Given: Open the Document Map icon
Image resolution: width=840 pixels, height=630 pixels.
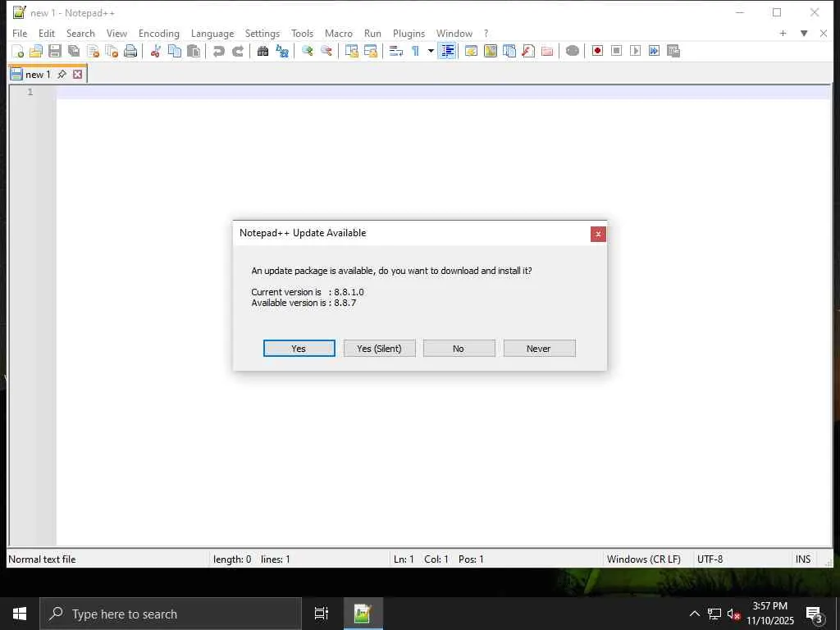Looking at the screenshot, I should [x=491, y=51].
